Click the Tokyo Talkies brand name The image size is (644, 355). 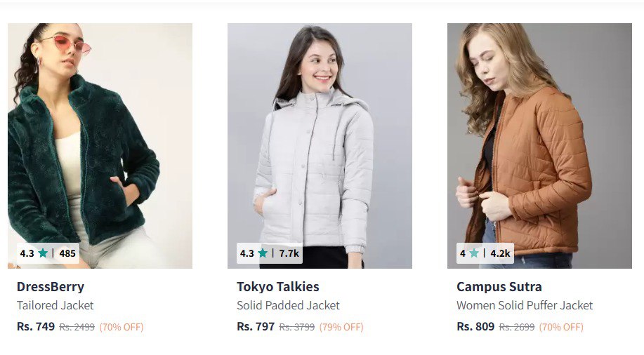[278, 286]
